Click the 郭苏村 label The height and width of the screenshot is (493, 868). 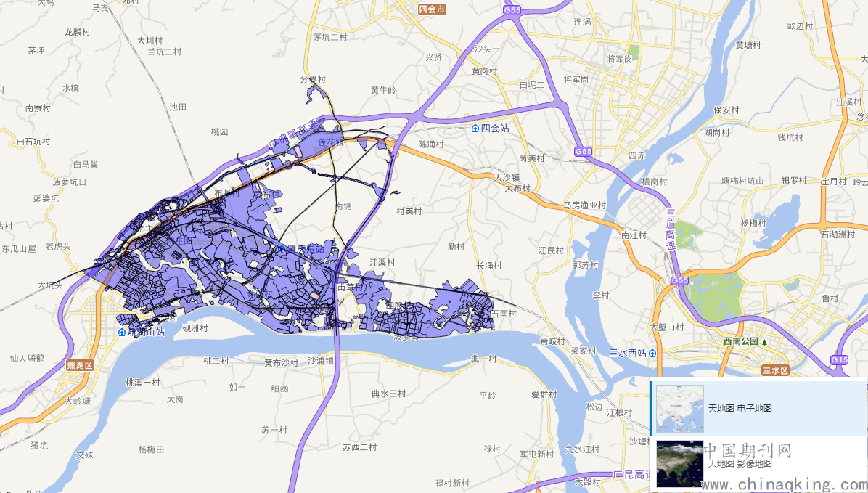[x=586, y=265]
